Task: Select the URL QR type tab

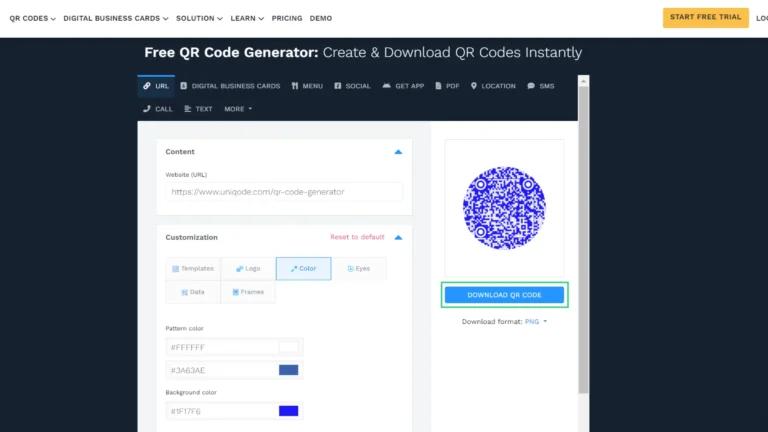Action: tap(156, 86)
